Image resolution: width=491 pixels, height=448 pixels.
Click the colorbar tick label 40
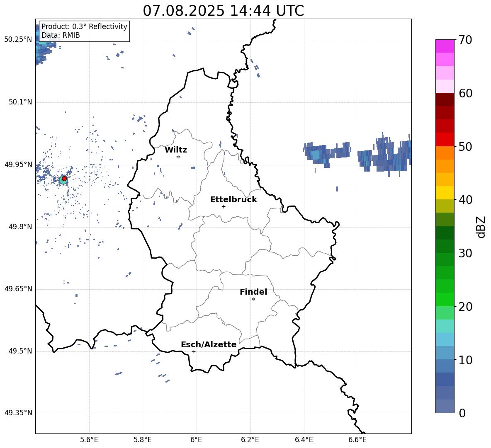(x=465, y=200)
